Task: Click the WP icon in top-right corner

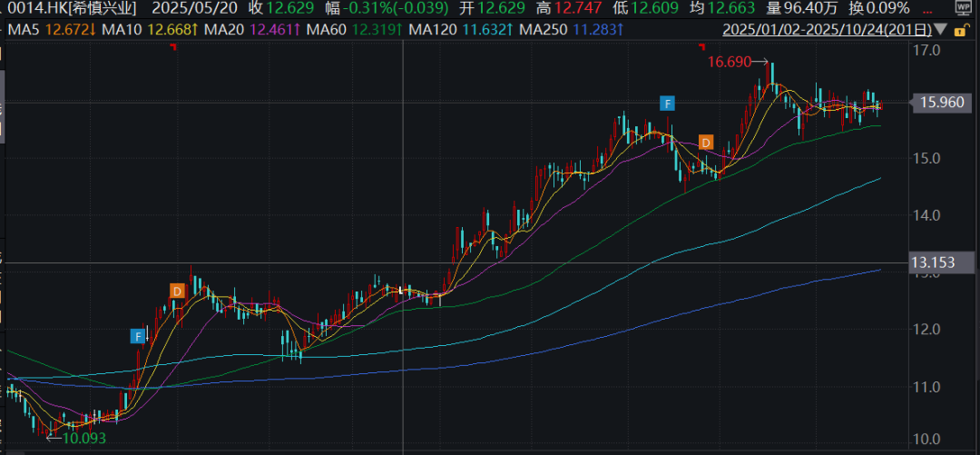Action: click(x=964, y=8)
